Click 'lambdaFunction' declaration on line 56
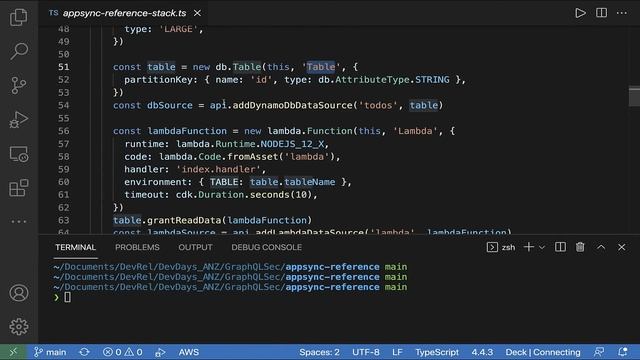 [x=187, y=131]
